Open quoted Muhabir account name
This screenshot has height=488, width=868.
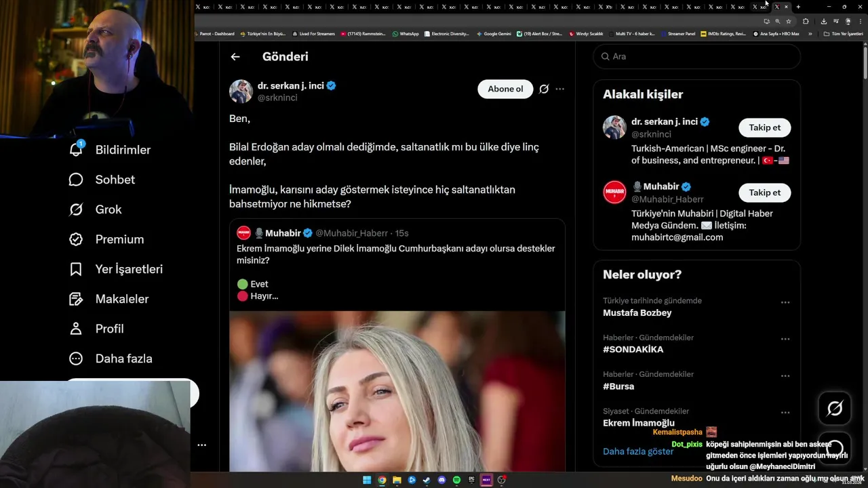coord(283,233)
